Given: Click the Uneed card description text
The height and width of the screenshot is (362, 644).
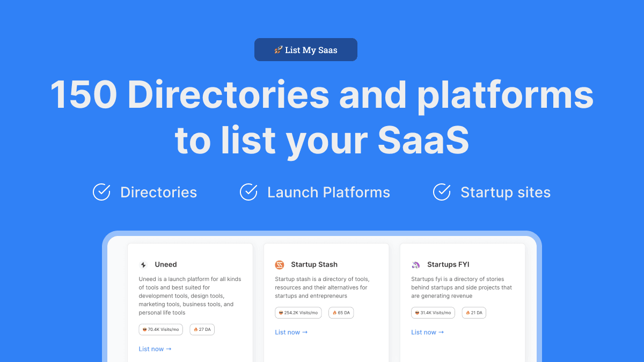Looking at the screenshot, I should [x=190, y=296].
